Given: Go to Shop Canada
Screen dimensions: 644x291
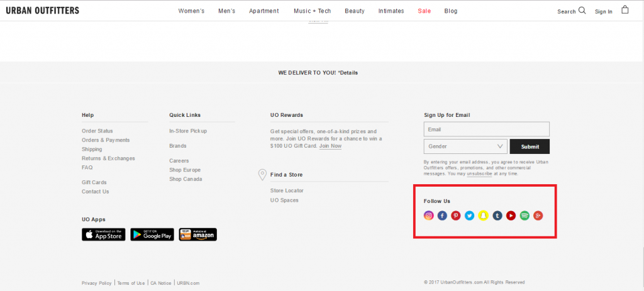Looking at the screenshot, I should point(186,179).
